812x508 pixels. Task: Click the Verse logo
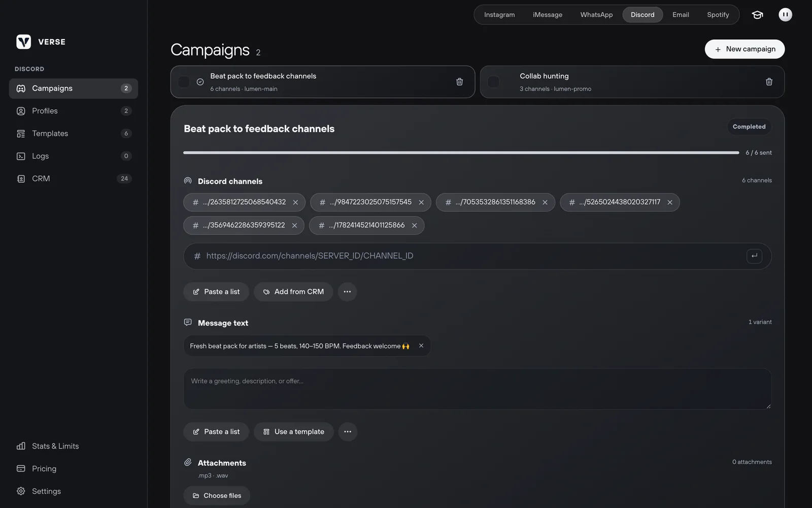[x=23, y=42]
